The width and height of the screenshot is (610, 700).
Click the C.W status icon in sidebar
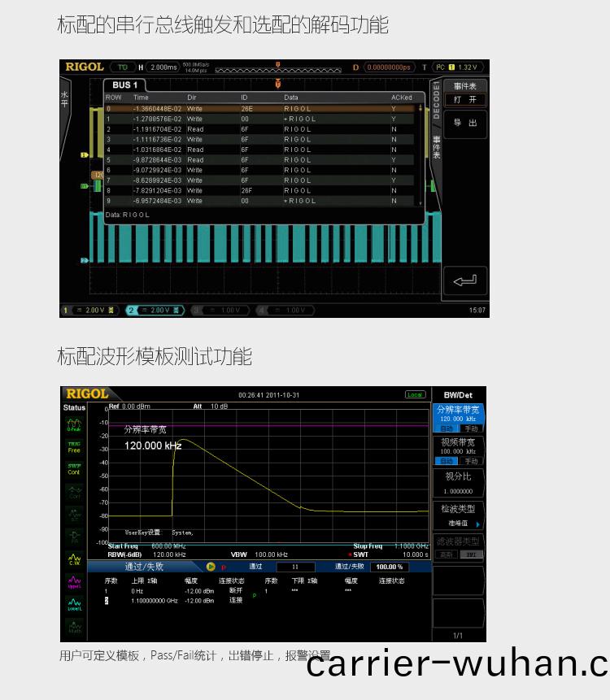click(74, 559)
